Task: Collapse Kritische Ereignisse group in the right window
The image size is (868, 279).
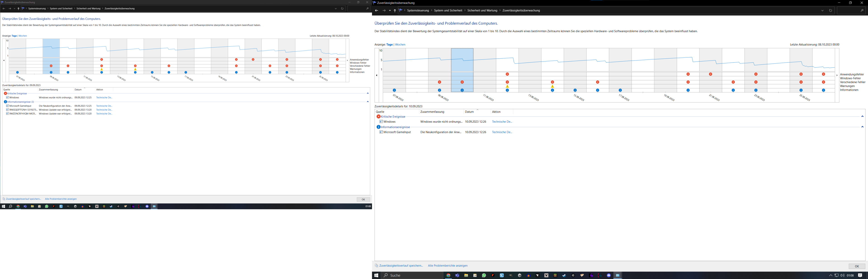Action: point(862,117)
